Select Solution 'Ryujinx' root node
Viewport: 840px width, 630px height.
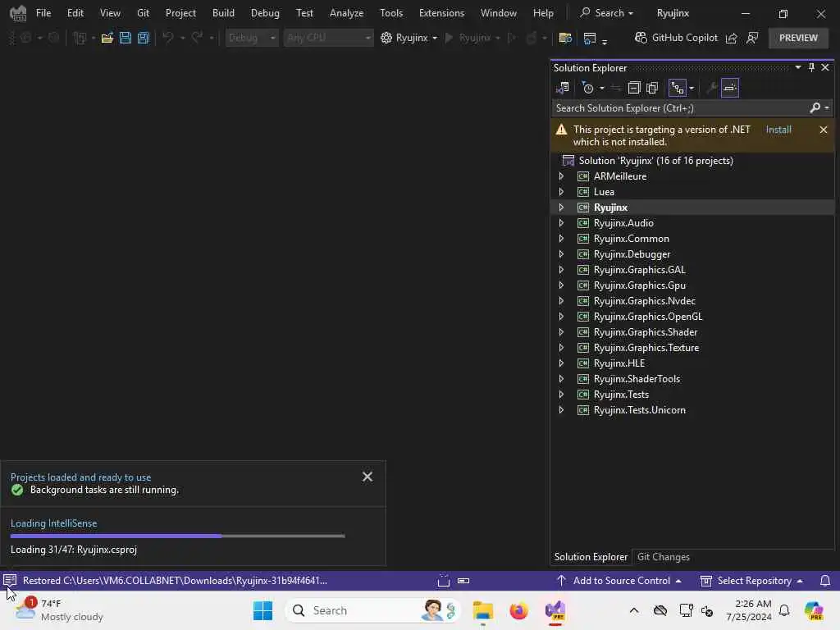pyautogui.click(x=655, y=161)
